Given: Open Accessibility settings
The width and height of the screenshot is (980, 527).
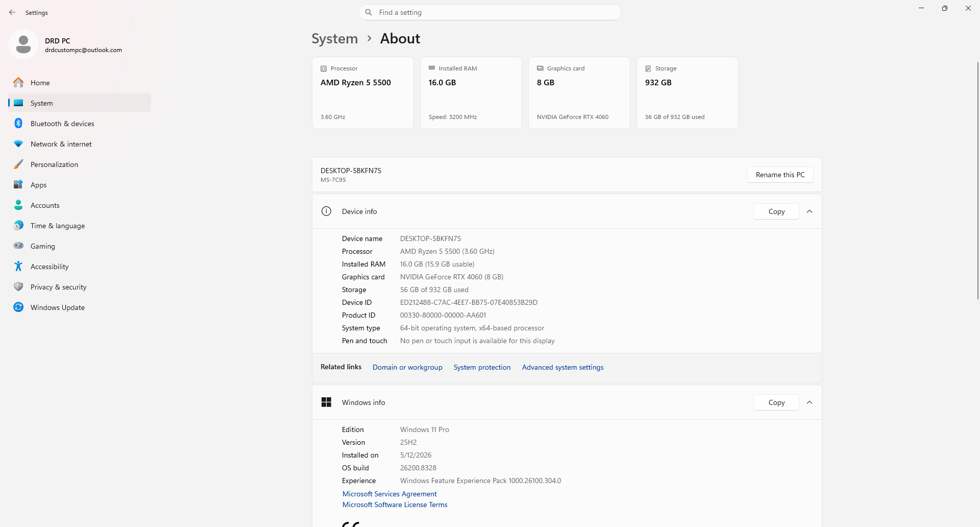Looking at the screenshot, I should [80, 266].
